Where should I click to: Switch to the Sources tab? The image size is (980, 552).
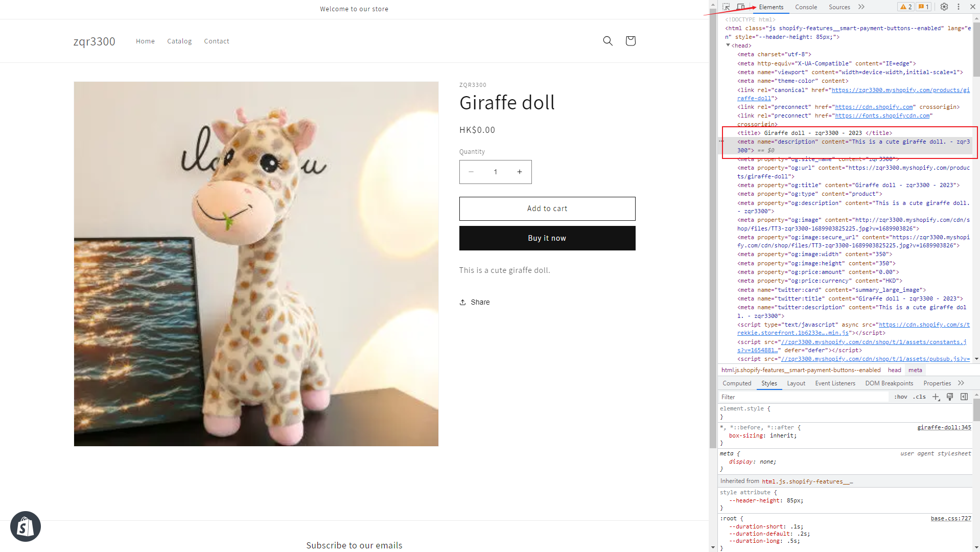839,7
